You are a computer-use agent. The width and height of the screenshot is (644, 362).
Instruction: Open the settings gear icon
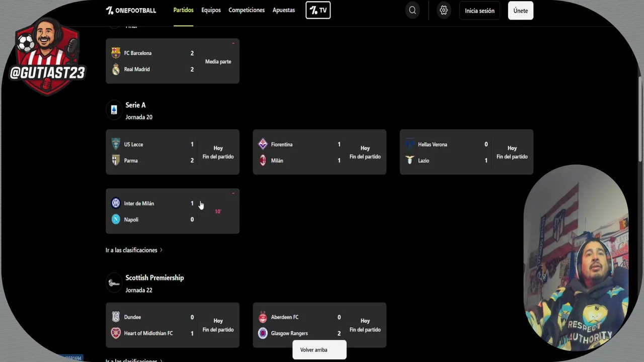pos(443,11)
